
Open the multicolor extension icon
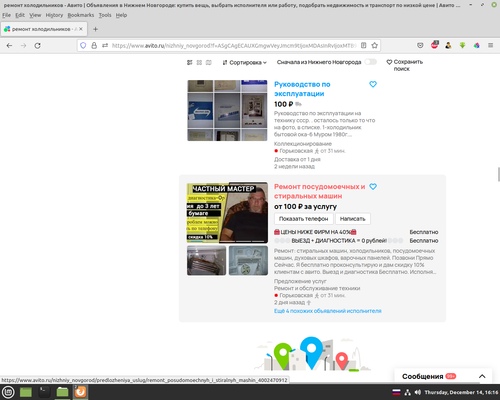click(477, 45)
